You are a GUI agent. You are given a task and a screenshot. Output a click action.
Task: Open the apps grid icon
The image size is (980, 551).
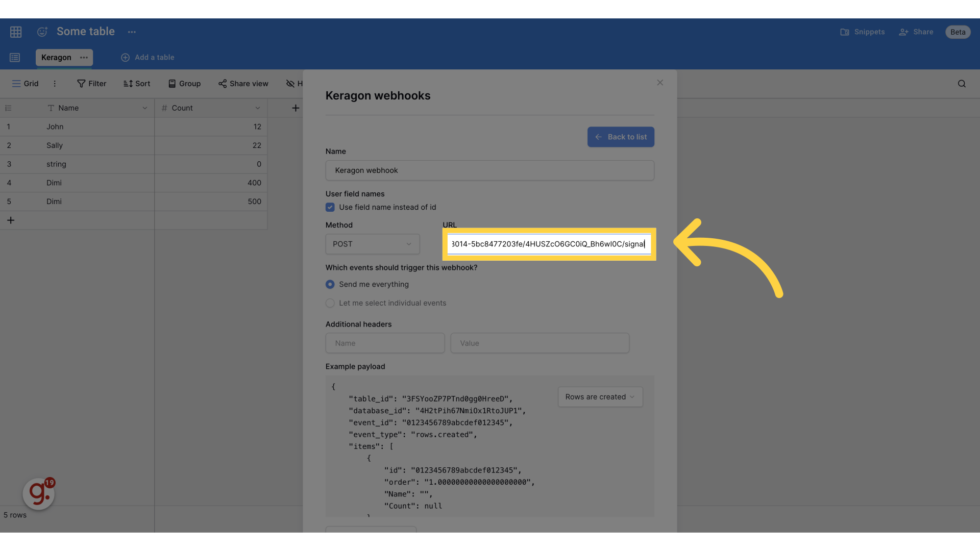click(16, 32)
